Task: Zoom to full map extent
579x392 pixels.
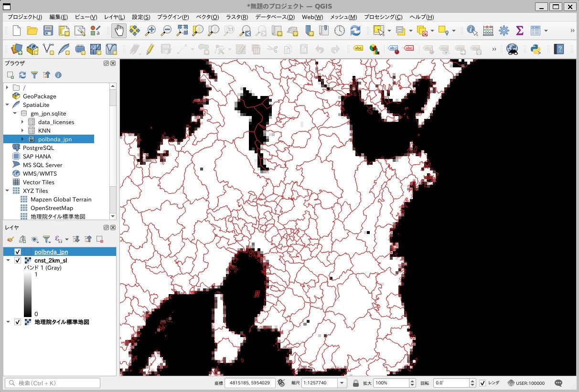Action: pyautogui.click(x=182, y=30)
